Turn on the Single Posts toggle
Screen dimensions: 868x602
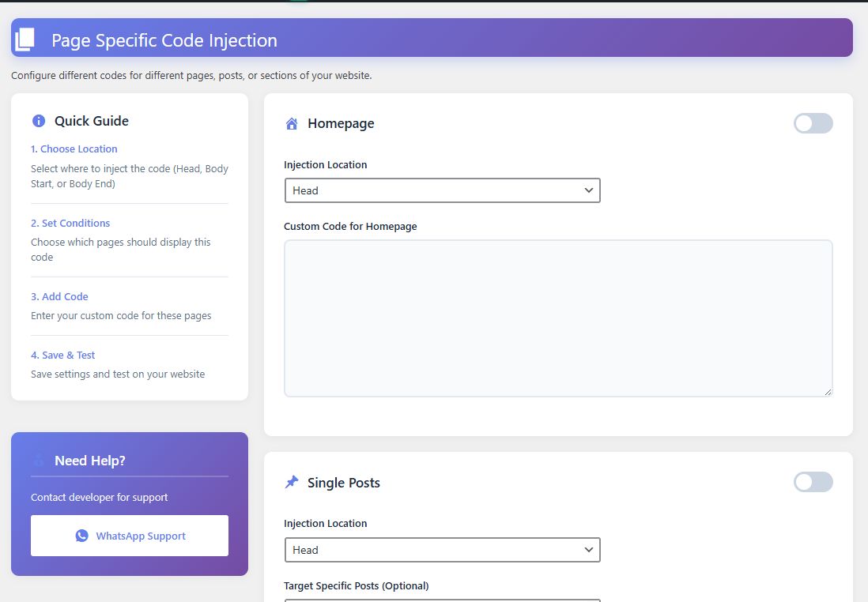pyautogui.click(x=813, y=482)
